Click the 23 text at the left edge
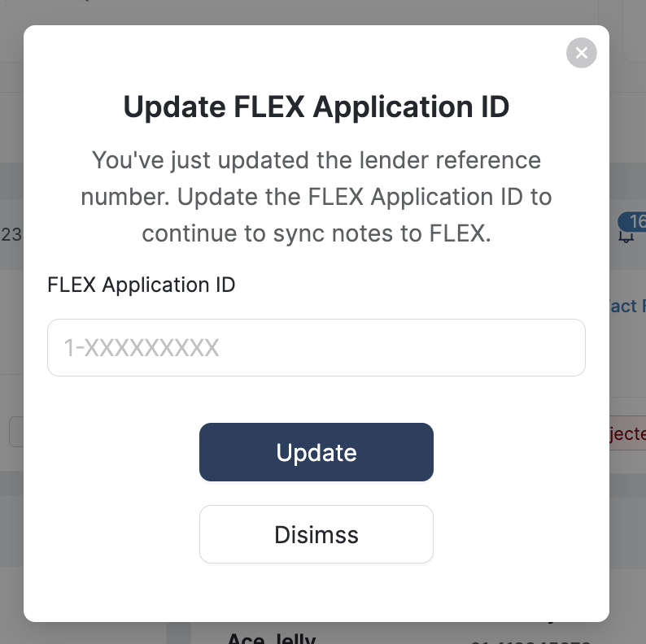Image resolution: width=646 pixels, height=644 pixels. click(x=11, y=235)
